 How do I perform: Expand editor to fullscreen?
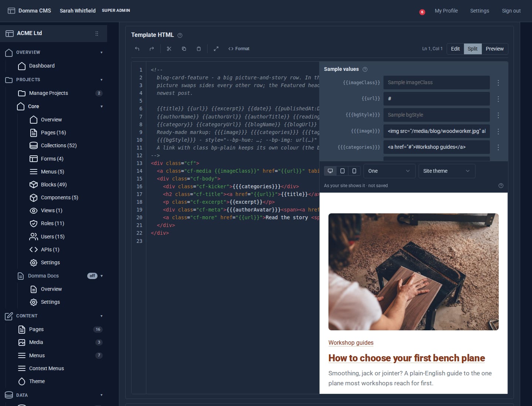216,49
